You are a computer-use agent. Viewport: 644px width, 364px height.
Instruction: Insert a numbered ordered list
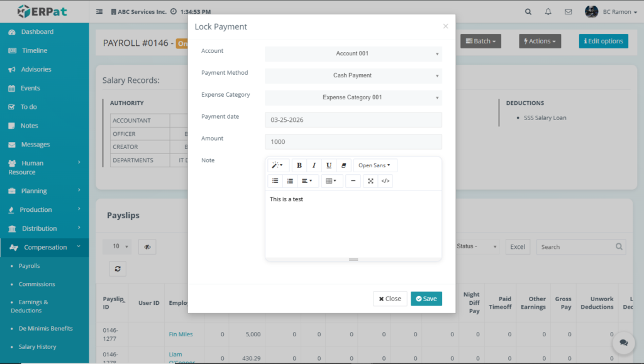point(290,181)
